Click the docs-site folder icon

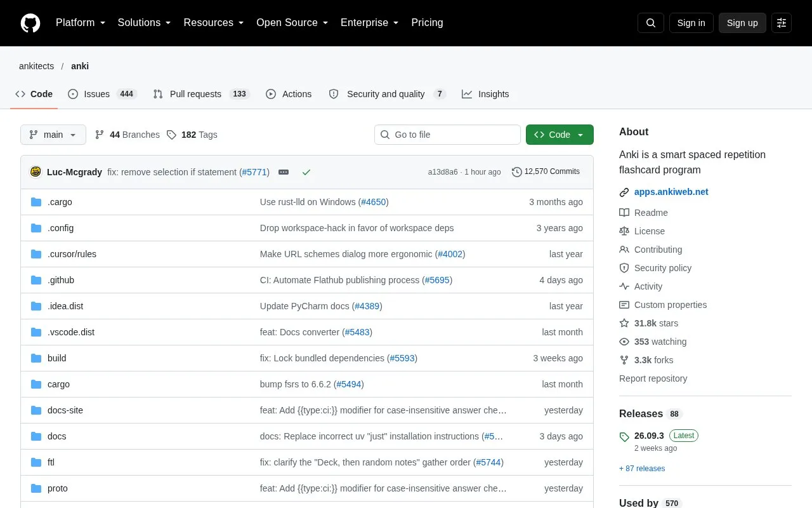(x=36, y=410)
